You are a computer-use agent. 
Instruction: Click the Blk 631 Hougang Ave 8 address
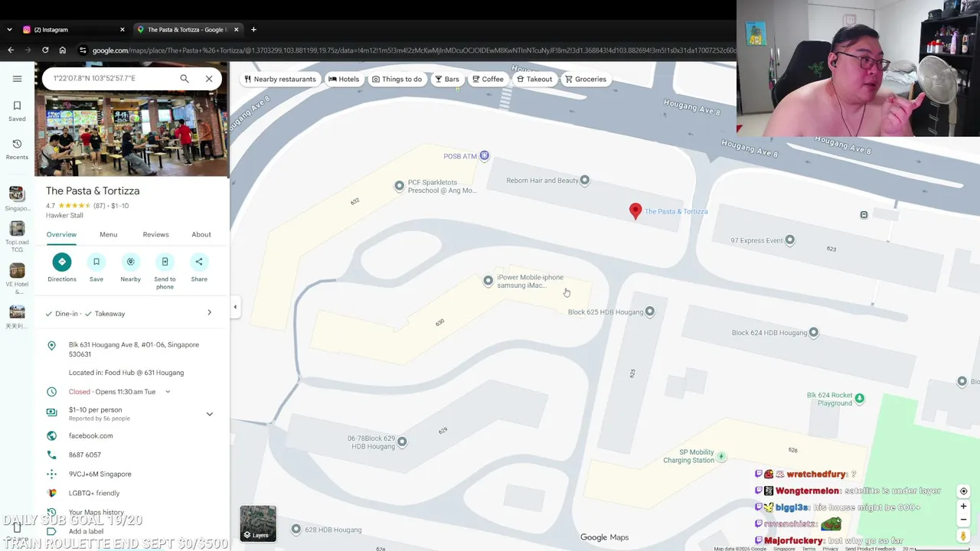pos(134,349)
